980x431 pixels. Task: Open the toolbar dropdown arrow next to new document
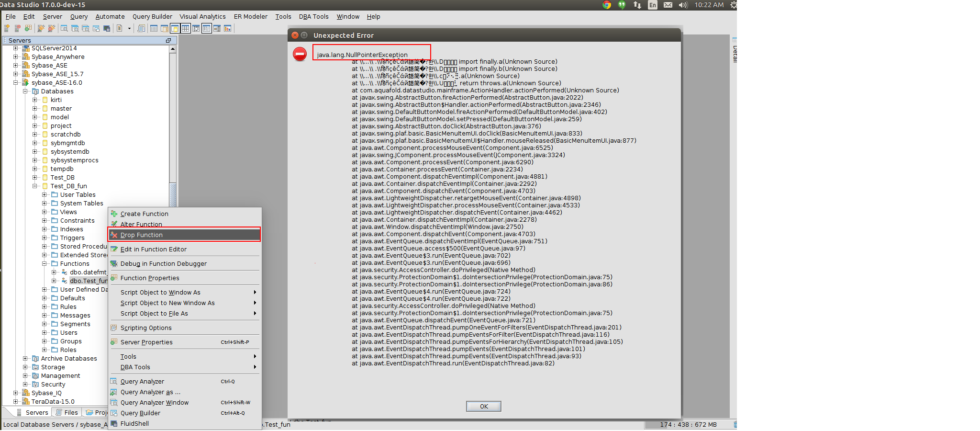129,29
